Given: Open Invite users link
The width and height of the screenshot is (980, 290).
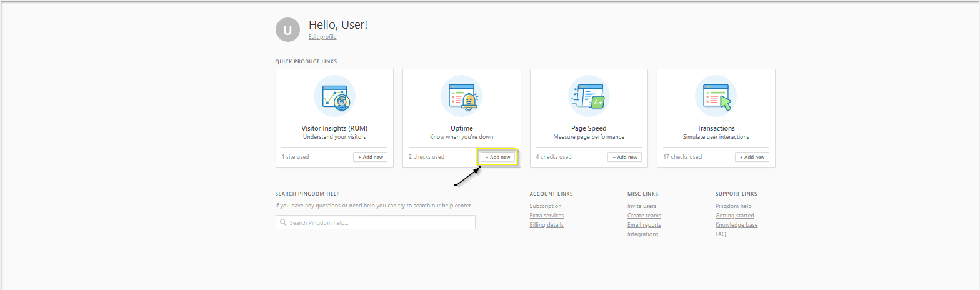Looking at the screenshot, I should (x=641, y=206).
